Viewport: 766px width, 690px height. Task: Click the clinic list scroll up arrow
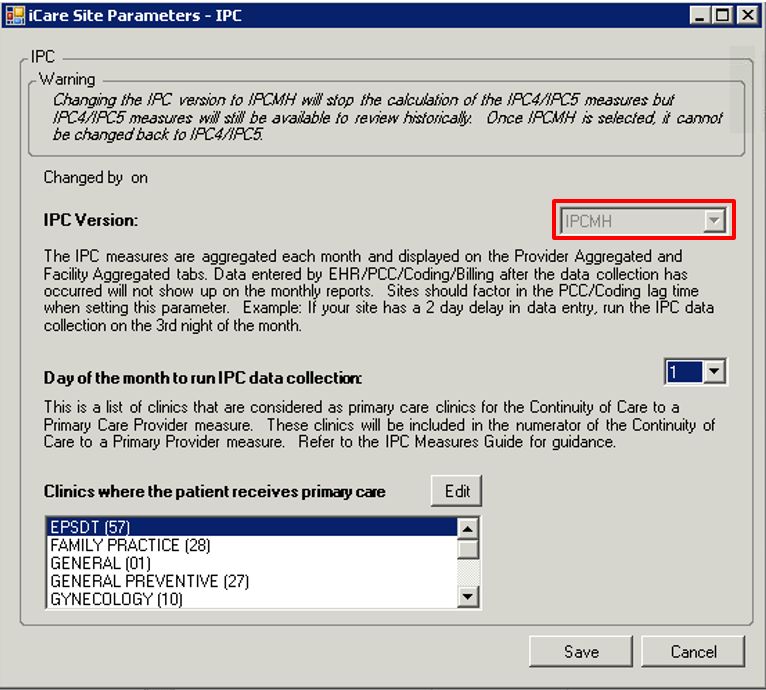click(x=468, y=528)
